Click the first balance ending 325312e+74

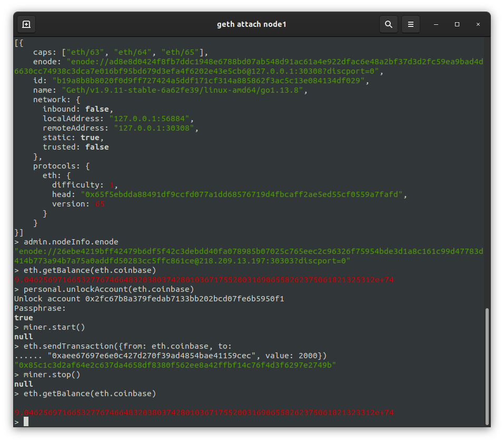click(204, 280)
